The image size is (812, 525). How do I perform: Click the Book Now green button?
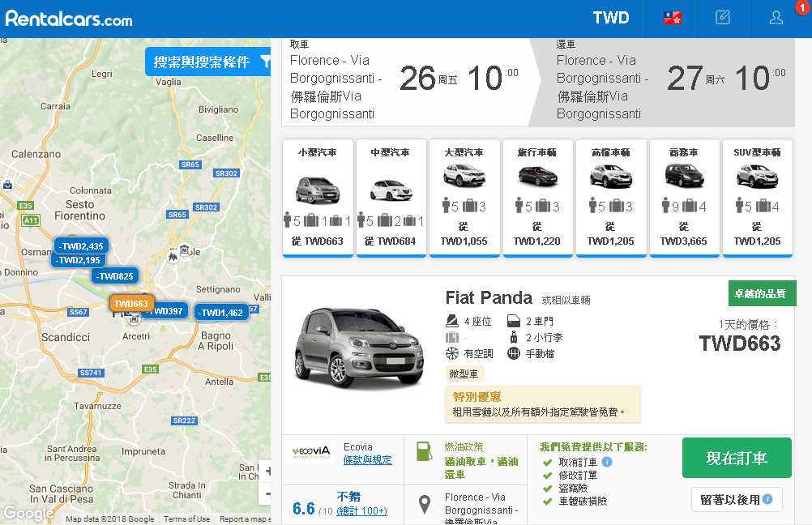[x=737, y=458]
